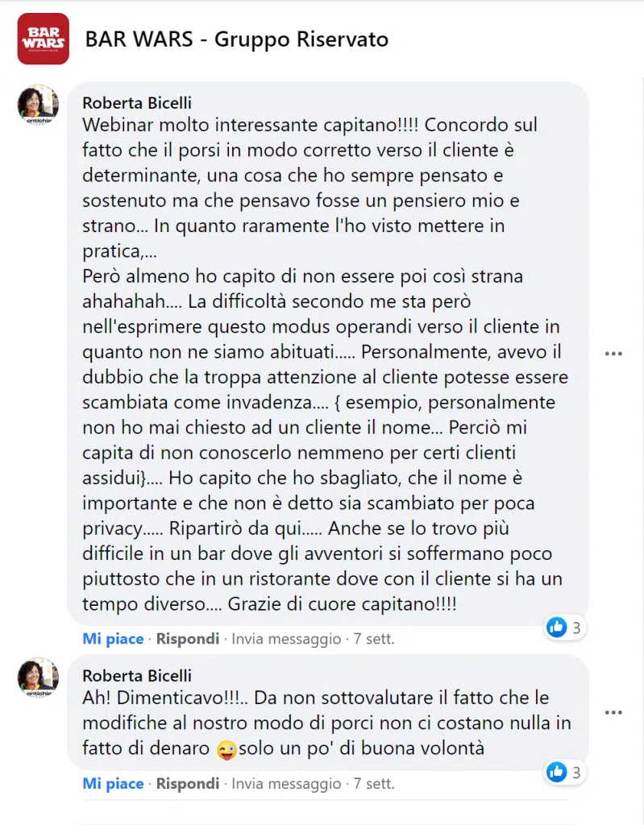Screen dimensions: 644x825
Task: Click Mi piace under the second comment
Action: (x=113, y=783)
